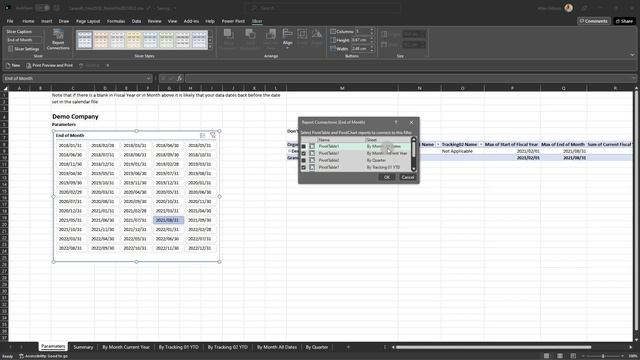640x360 pixels.
Task: Open the Power Pivot ribbon tab
Action: [x=233, y=21]
